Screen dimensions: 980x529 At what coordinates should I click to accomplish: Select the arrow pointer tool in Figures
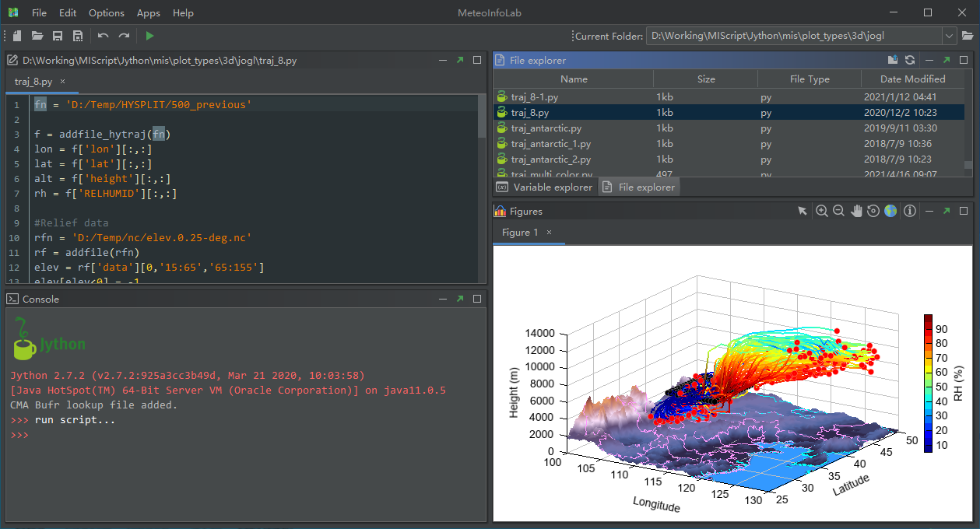click(803, 212)
